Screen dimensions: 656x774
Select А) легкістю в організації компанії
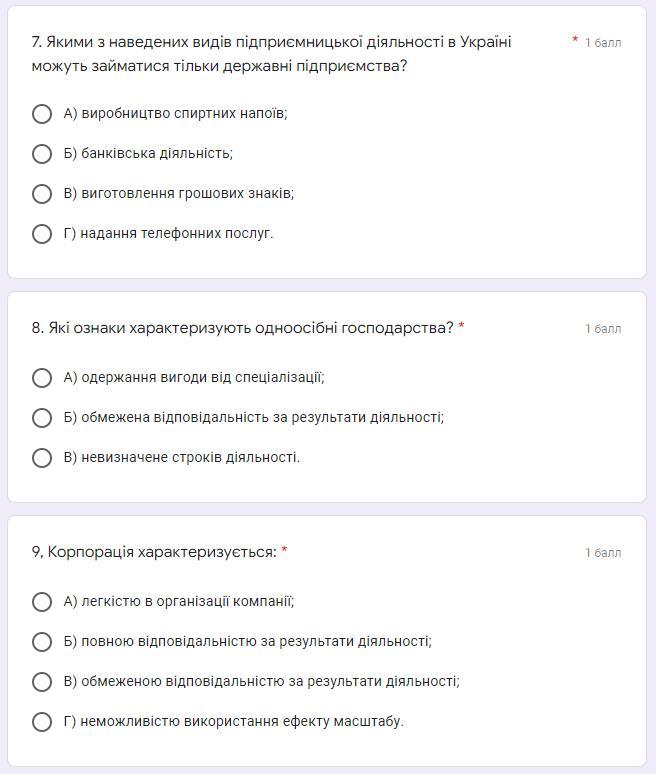[42, 602]
